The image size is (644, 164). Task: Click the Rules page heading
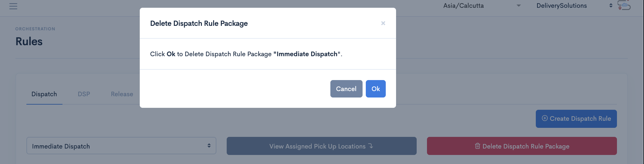29,41
